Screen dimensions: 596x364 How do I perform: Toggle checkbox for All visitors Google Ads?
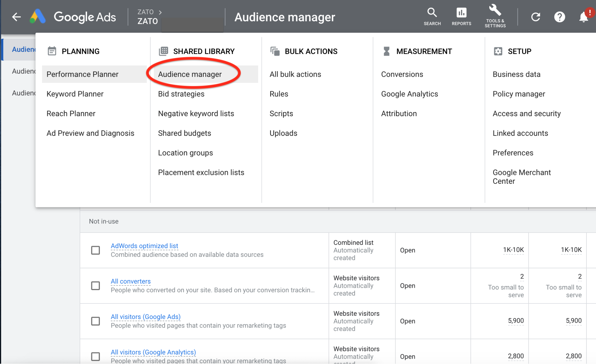(x=96, y=320)
